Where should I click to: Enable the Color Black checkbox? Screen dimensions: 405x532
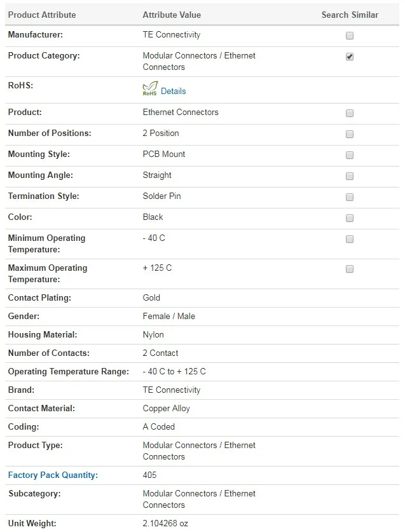(350, 218)
